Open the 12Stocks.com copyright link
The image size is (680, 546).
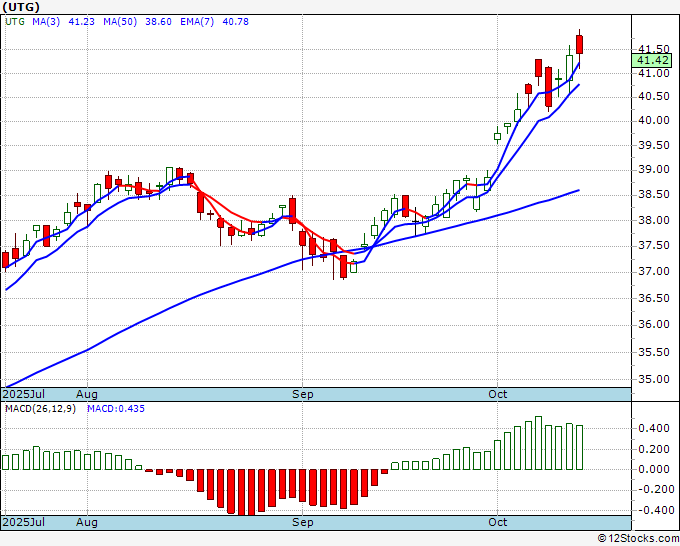click(x=638, y=539)
